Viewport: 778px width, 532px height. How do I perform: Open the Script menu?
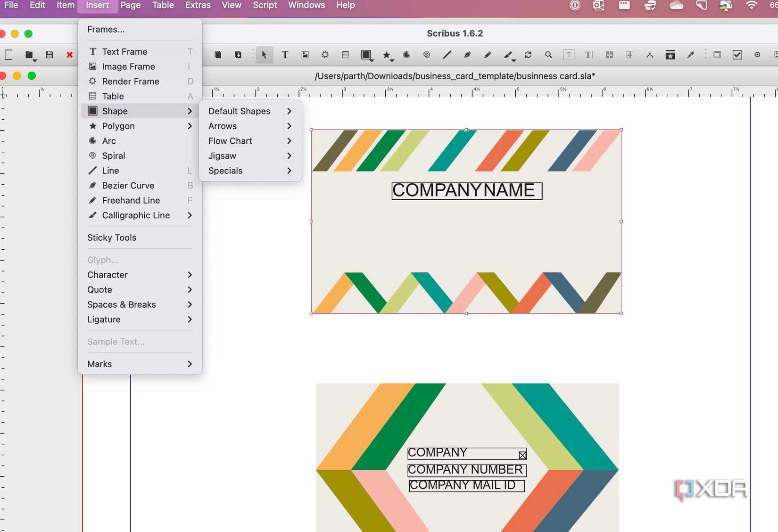tap(265, 6)
